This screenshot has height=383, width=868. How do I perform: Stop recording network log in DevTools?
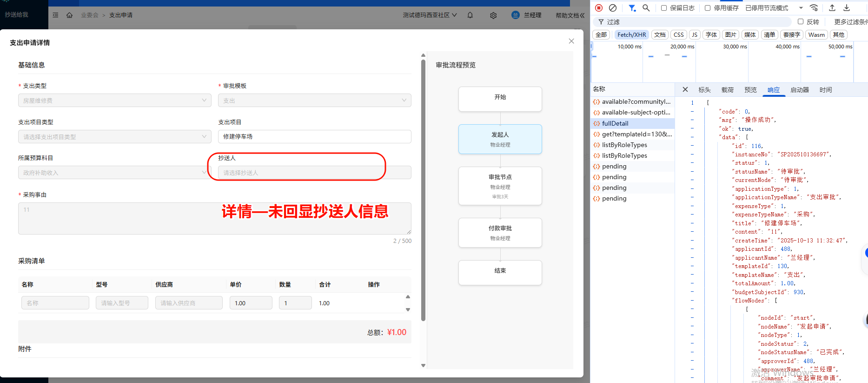point(599,7)
